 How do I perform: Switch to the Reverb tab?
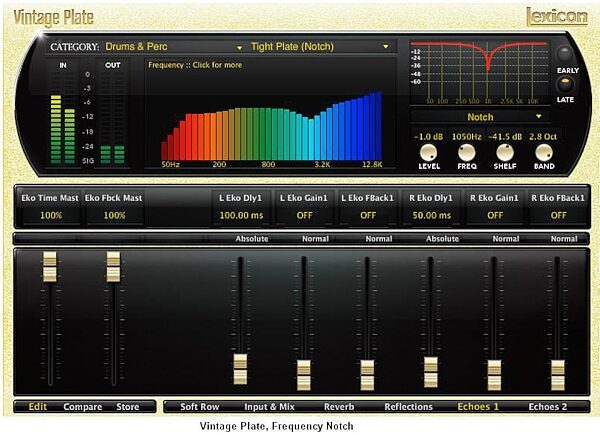point(339,407)
